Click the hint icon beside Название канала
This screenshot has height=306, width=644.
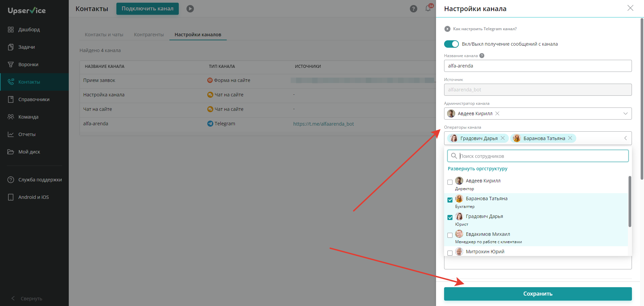(482, 56)
